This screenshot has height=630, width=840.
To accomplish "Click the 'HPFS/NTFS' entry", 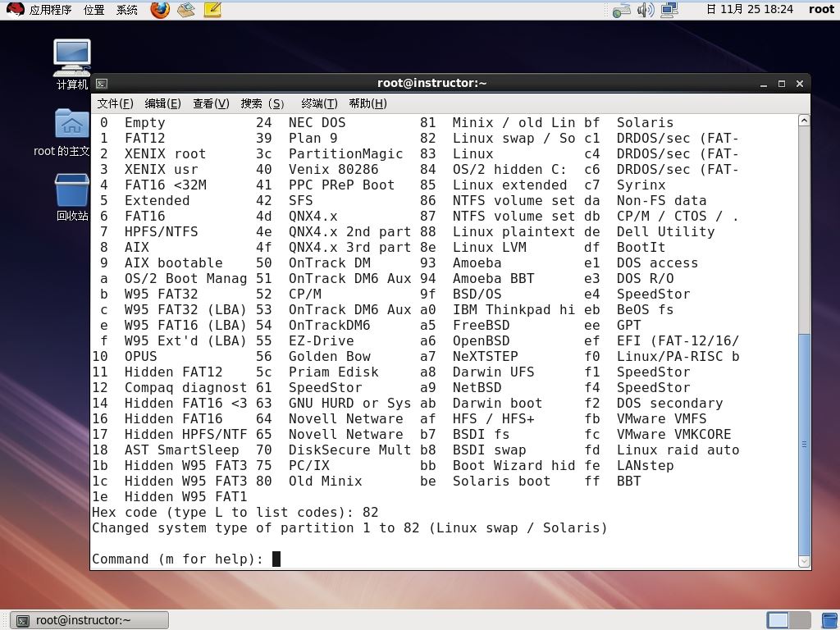I will (x=162, y=231).
